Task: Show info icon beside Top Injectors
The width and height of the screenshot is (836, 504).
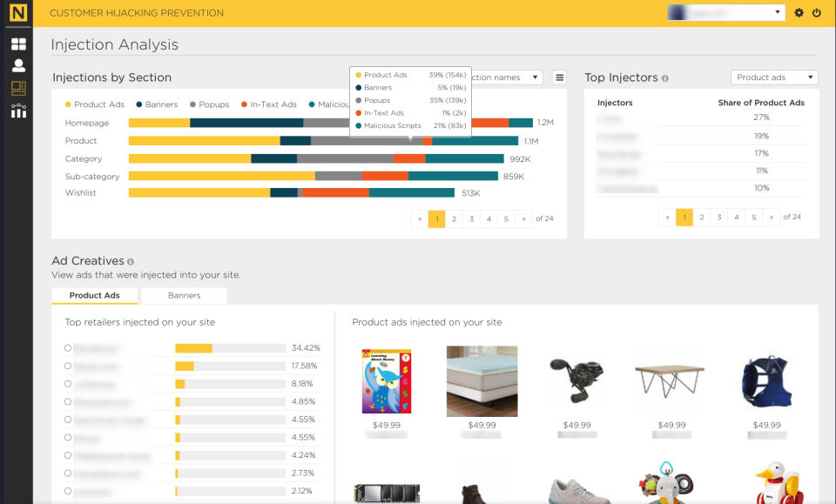Action: [664, 78]
